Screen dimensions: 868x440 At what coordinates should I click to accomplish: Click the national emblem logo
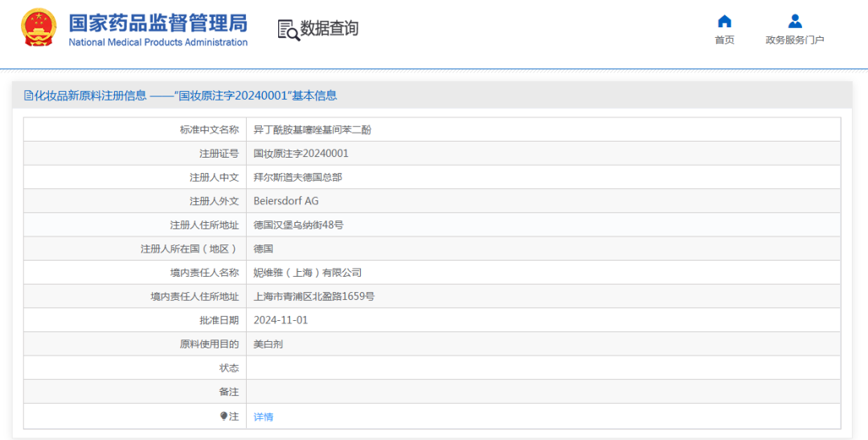coord(39,29)
